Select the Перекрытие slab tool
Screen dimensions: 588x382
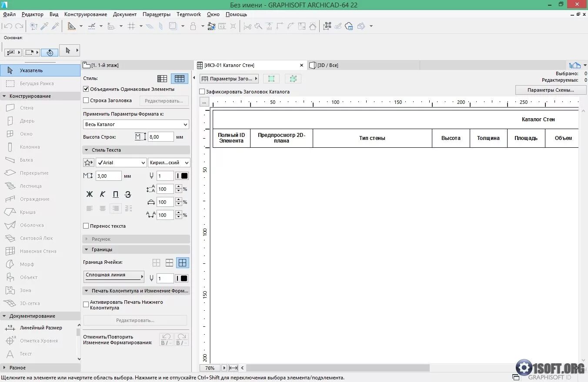pos(40,173)
